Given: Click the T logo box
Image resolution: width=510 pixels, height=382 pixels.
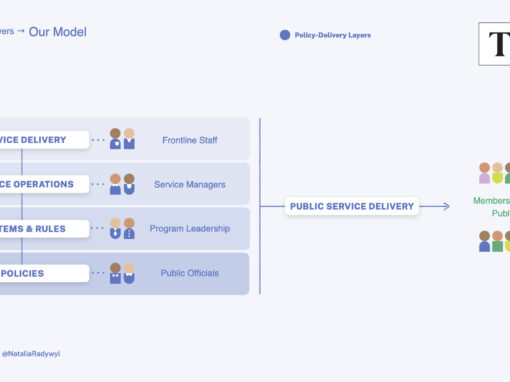Looking at the screenshot, I should pos(494,44).
